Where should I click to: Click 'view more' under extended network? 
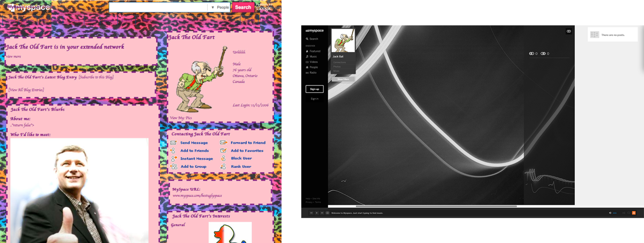(14, 56)
